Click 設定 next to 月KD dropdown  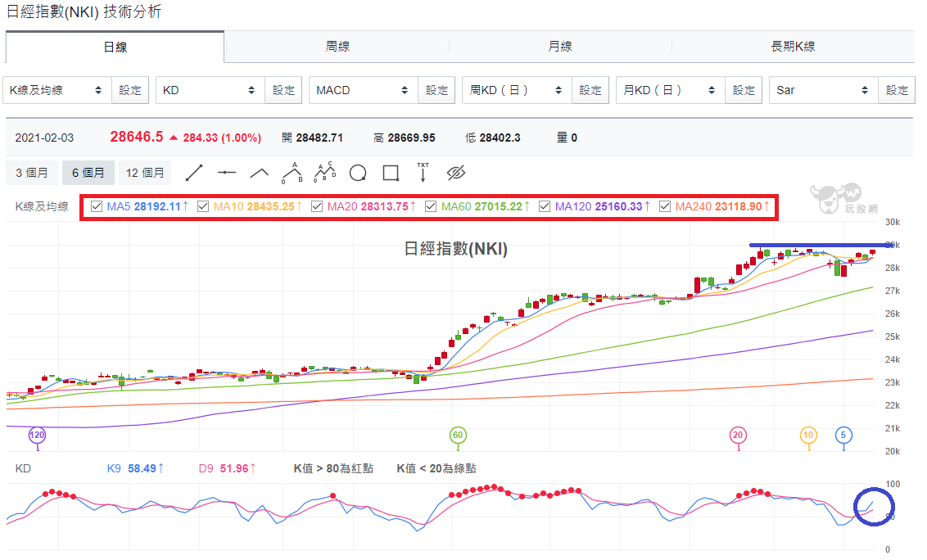[x=743, y=91]
